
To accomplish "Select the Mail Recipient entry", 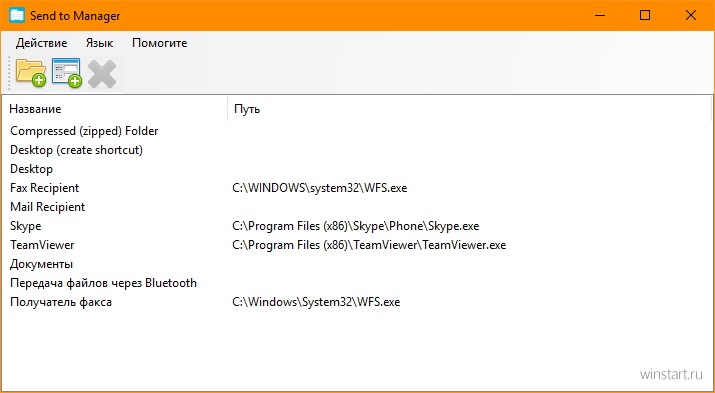I will (x=47, y=207).
